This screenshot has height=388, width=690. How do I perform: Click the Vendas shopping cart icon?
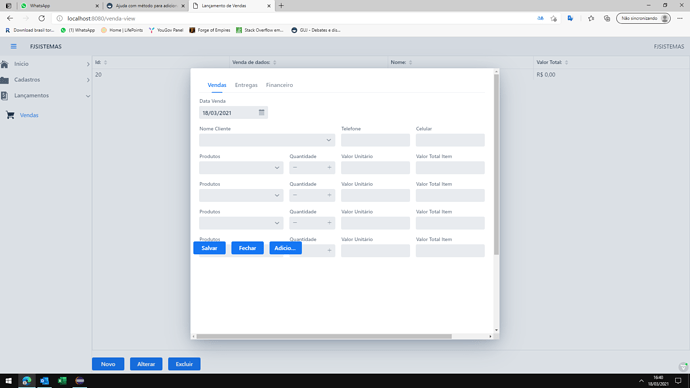10,115
